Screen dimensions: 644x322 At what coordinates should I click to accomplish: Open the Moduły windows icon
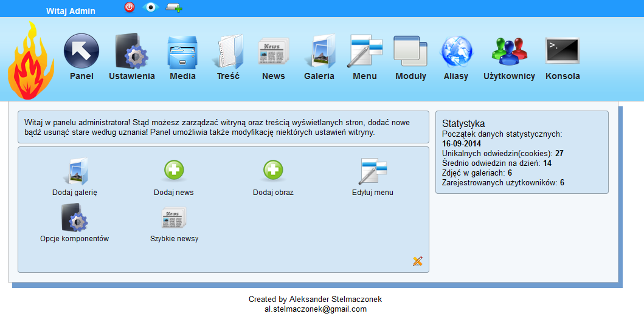tap(410, 51)
